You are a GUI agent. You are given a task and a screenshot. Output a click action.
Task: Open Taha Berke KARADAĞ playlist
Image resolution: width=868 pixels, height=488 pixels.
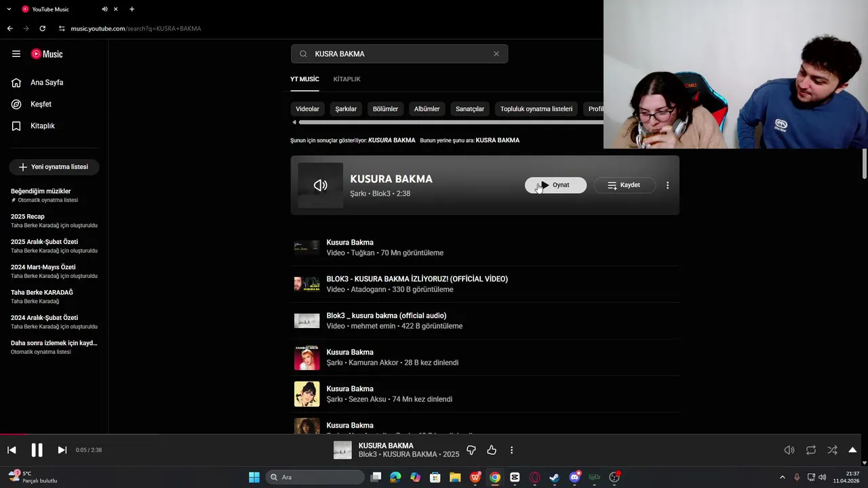(x=54, y=296)
